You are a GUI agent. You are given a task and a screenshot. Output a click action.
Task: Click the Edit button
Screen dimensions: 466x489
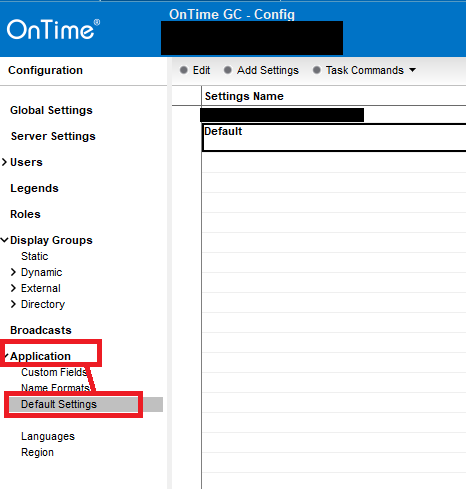point(195,70)
